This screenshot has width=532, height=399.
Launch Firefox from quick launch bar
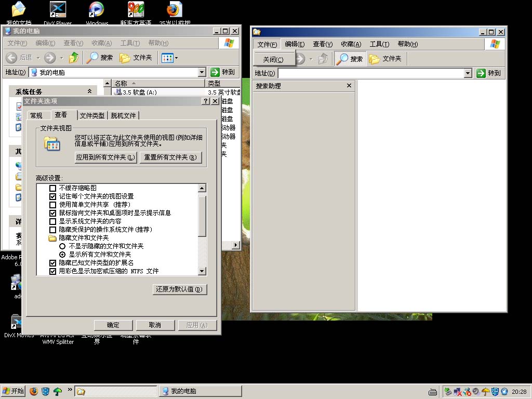click(34, 391)
